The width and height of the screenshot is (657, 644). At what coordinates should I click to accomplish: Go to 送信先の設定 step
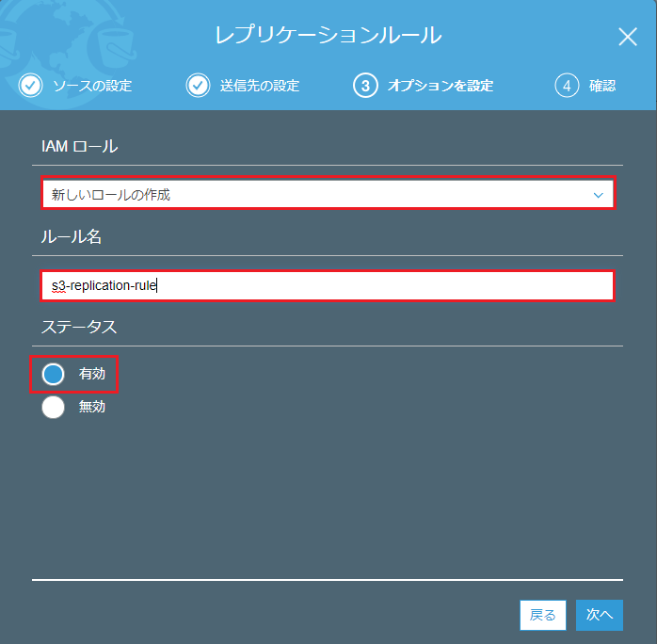point(260,86)
